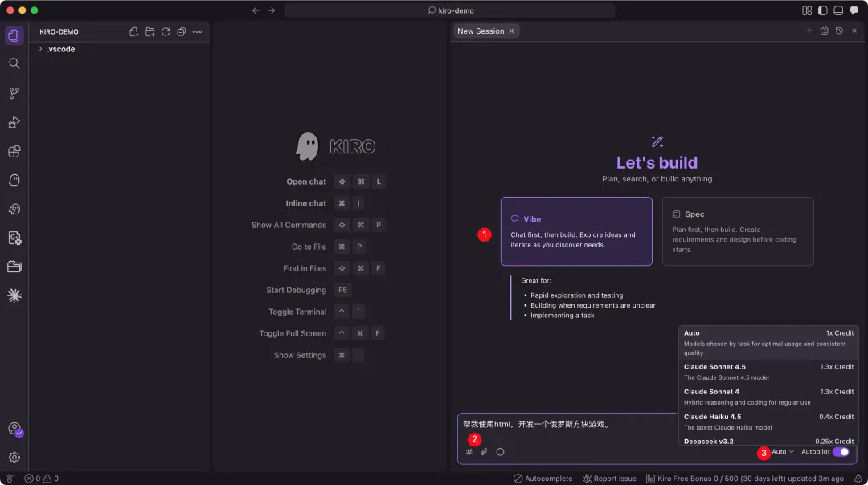Click the Find in Files label
The image size is (868, 485).
(305, 268)
